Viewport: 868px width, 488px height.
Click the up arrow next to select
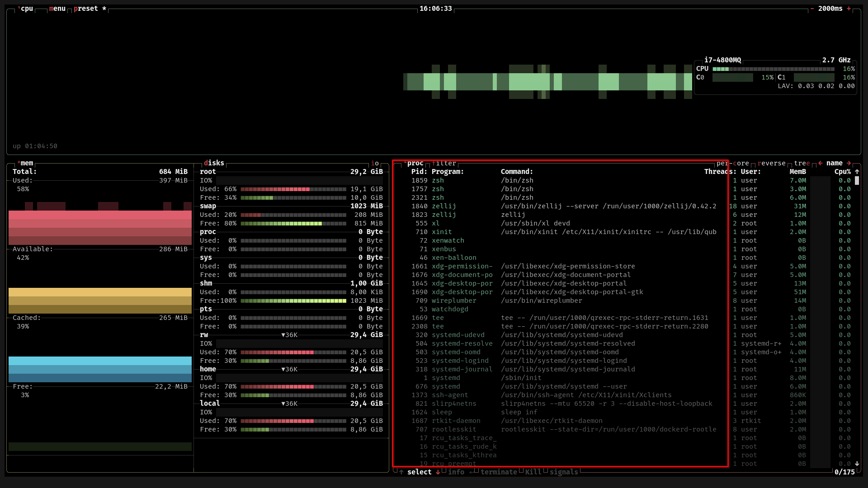(401, 472)
